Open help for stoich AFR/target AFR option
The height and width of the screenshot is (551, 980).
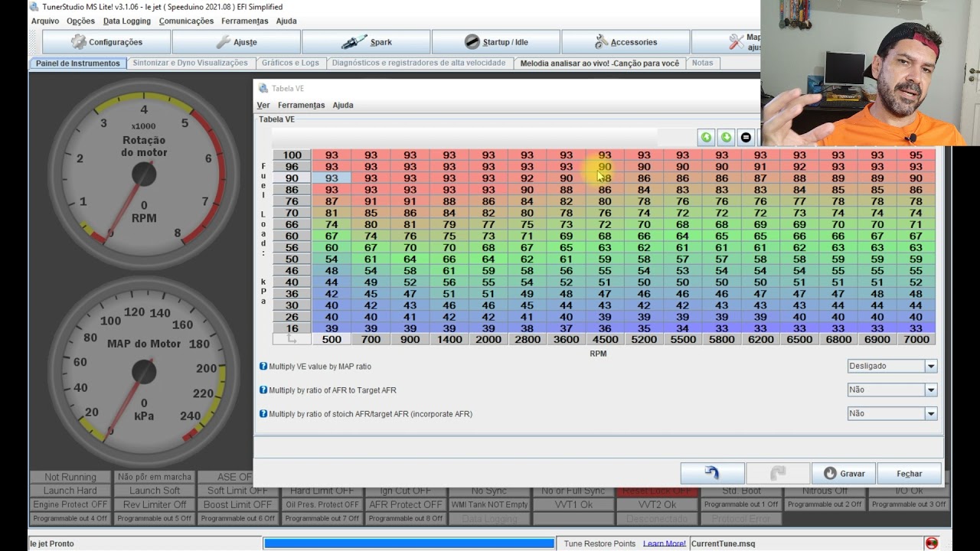(x=263, y=414)
